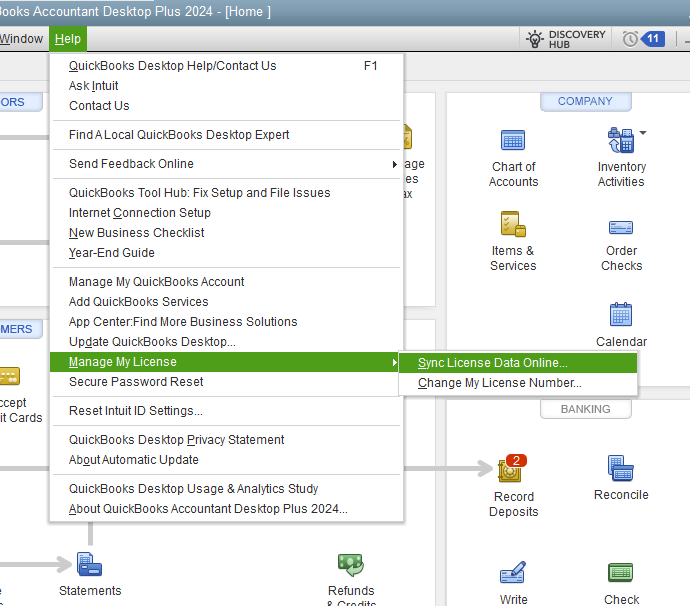690x606 pixels.
Task: Choose Ask Intuit menu item
Action: click(226, 86)
